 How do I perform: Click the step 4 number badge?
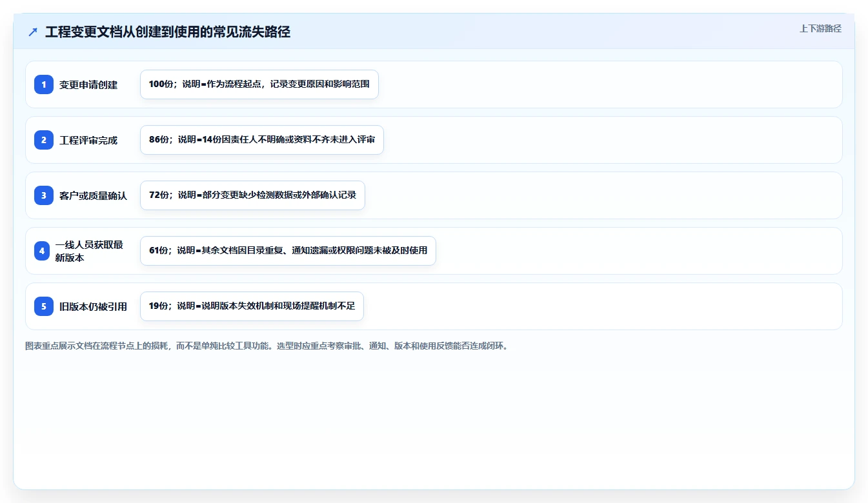(x=42, y=251)
